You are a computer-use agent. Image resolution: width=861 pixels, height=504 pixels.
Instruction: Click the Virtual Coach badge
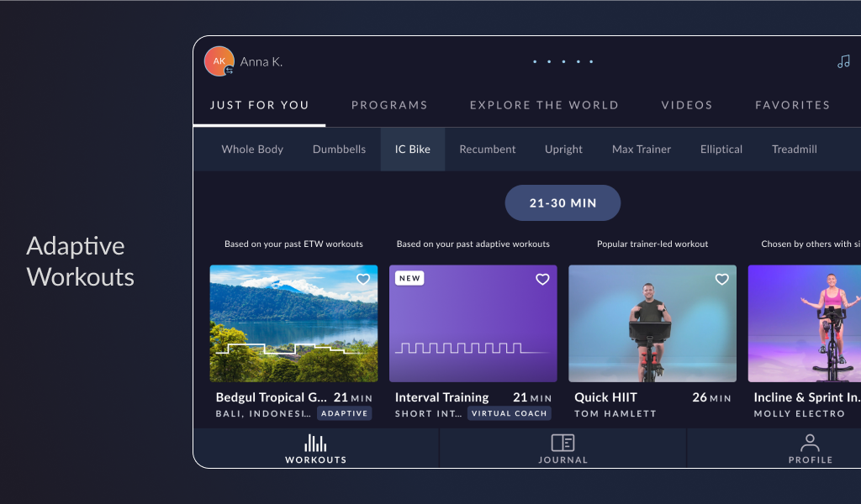coord(509,413)
